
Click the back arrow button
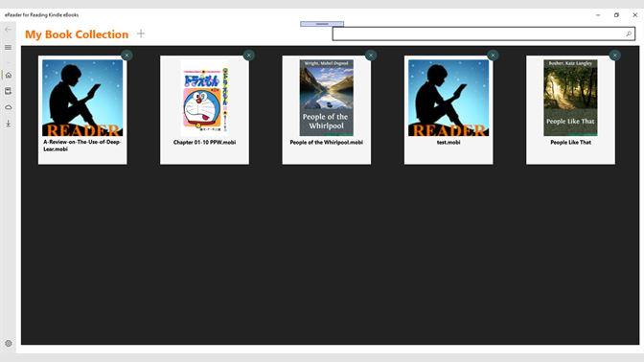pyautogui.click(x=8, y=30)
